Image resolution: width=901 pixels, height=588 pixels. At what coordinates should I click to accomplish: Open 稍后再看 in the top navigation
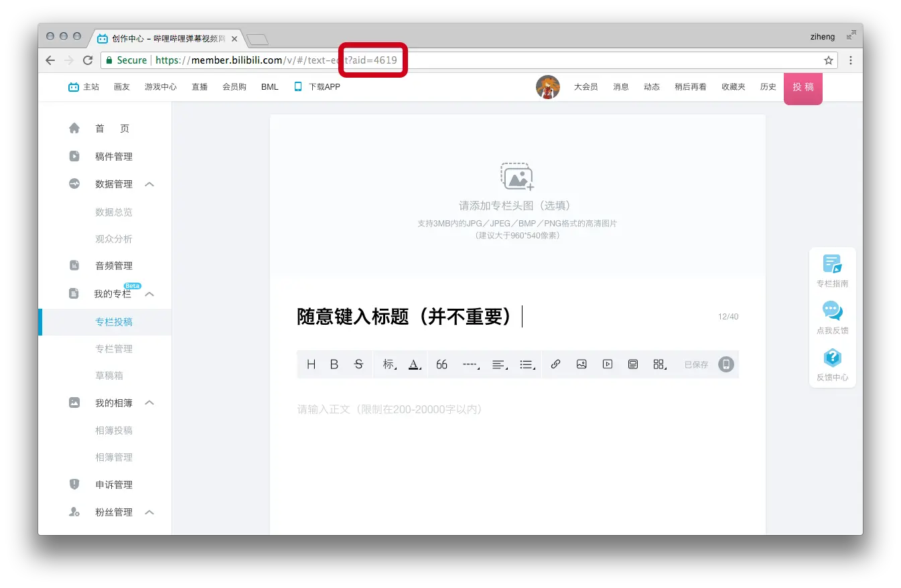[691, 87]
